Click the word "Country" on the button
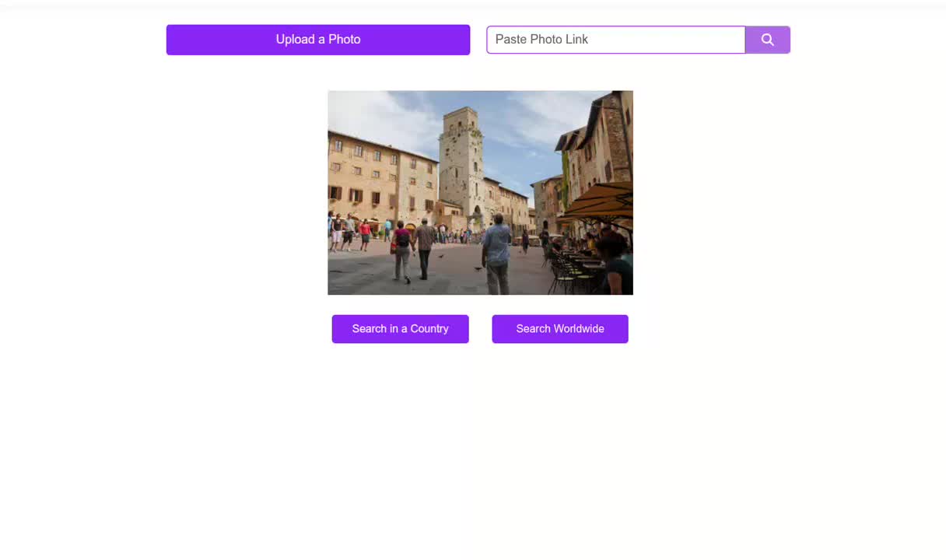946x560 pixels. pyautogui.click(x=429, y=329)
